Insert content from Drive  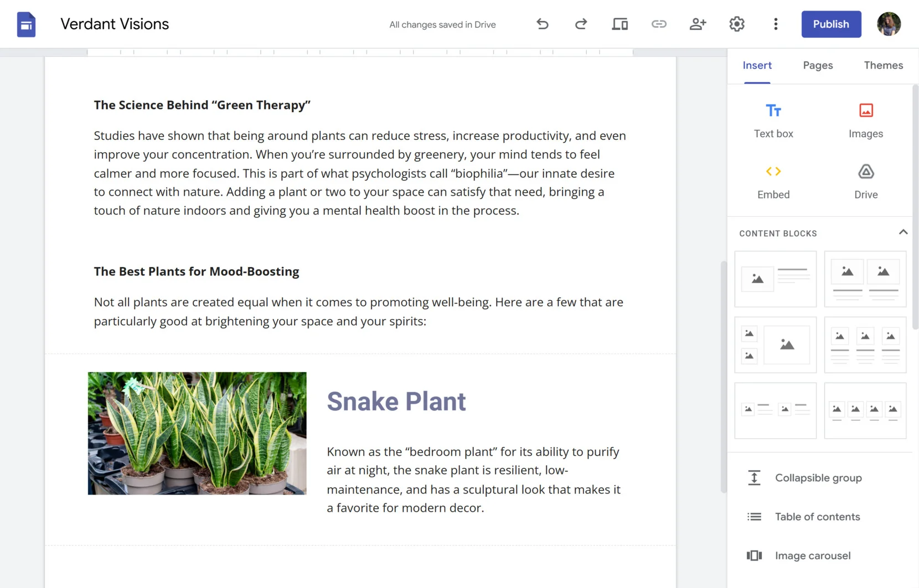click(865, 180)
